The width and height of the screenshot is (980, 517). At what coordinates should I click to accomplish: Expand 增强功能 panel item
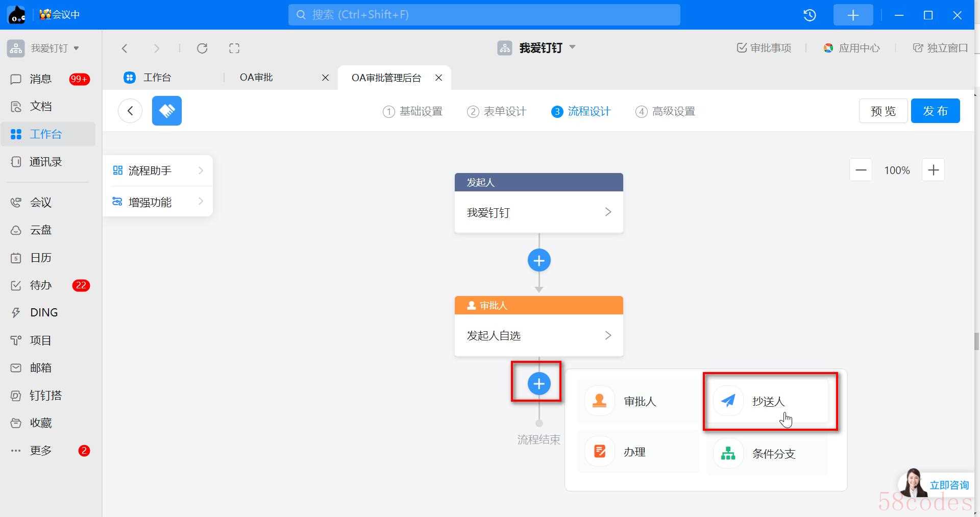(x=158, y=202)
